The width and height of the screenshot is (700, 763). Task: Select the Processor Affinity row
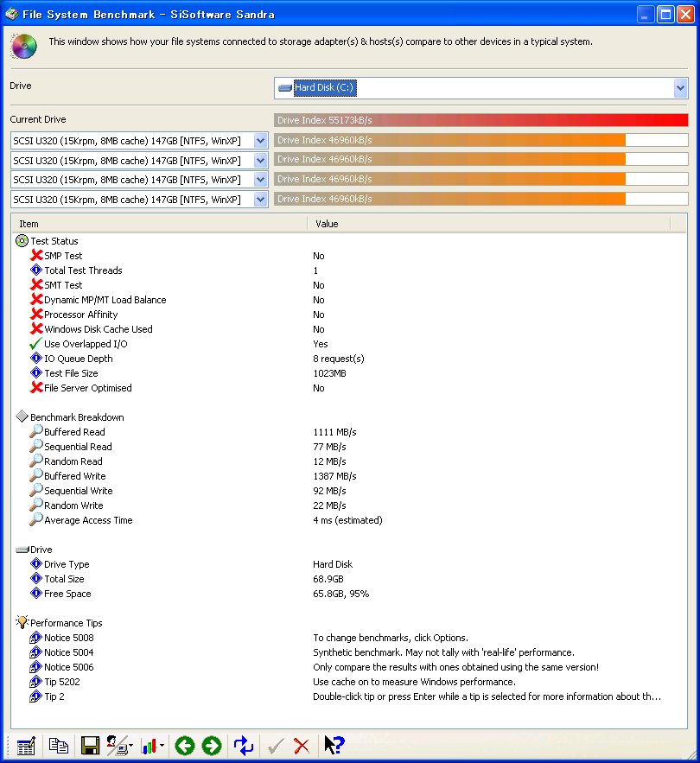(x=348, y=315)
